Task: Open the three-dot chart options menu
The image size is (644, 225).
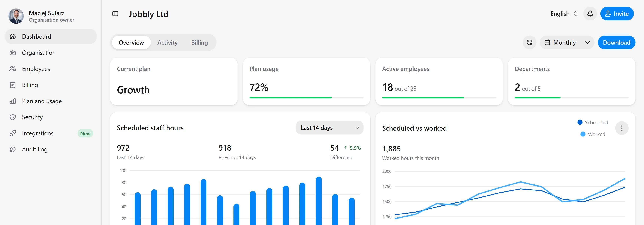Action: pyautogui.click(x=622, y=128)
